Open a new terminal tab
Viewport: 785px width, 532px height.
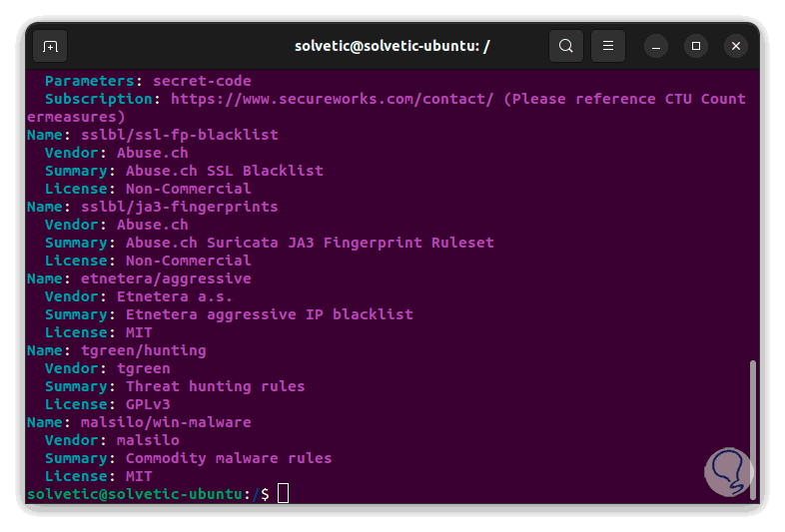[50, 46]
